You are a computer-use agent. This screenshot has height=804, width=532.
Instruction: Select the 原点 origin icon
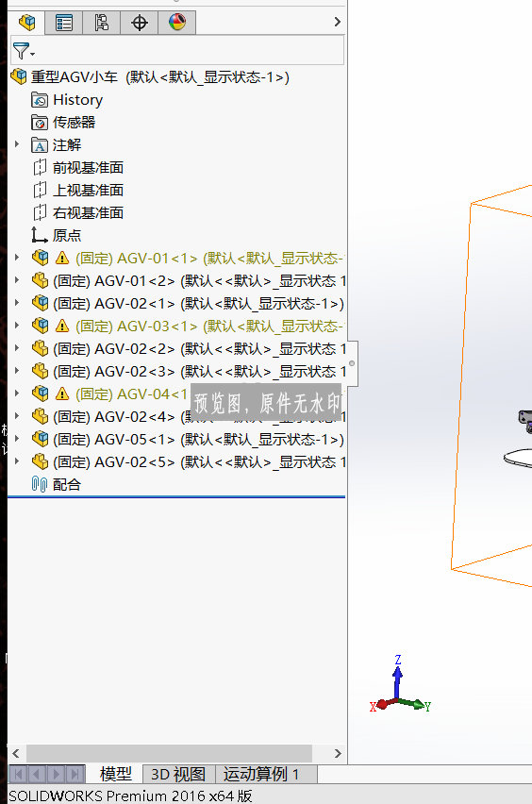point(40,235)
